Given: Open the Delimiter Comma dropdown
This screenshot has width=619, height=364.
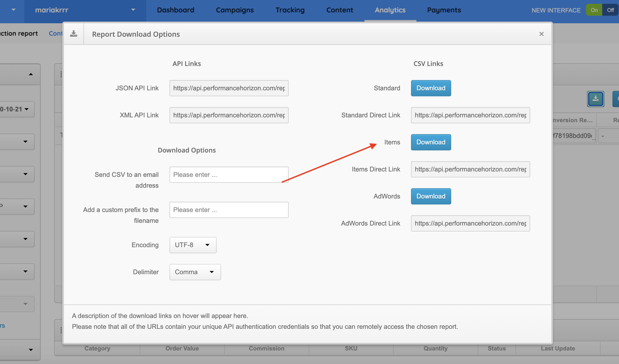Looking at the screenshot, I should (195, 272).
